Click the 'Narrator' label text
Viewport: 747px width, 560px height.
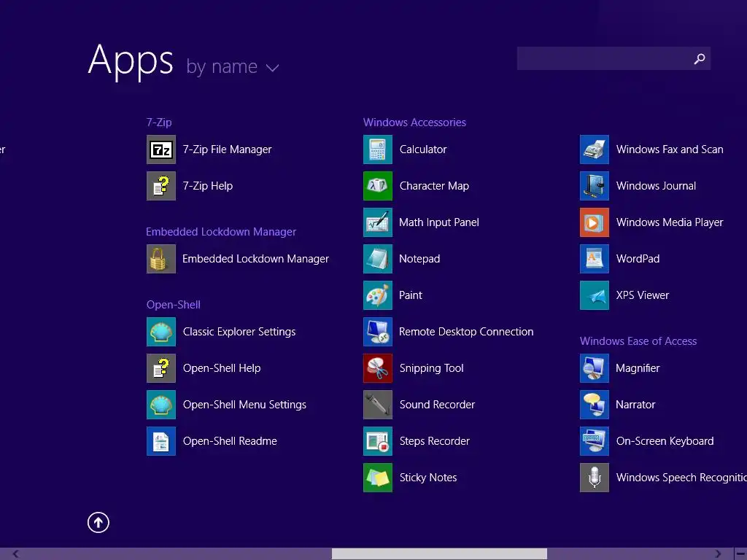[635, 405]
